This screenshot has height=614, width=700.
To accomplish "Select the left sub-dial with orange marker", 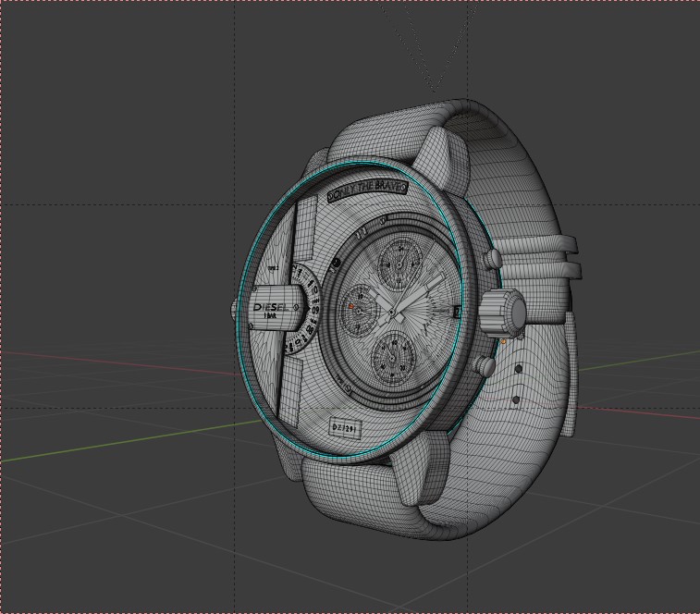I will pyautogui.click(x=354, y=305).
